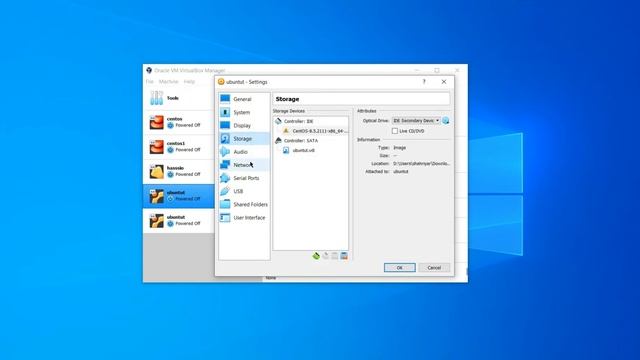
Task: Close the ubuntut Settings dialog
Action: pyautogui.click(x=444, y=82)
